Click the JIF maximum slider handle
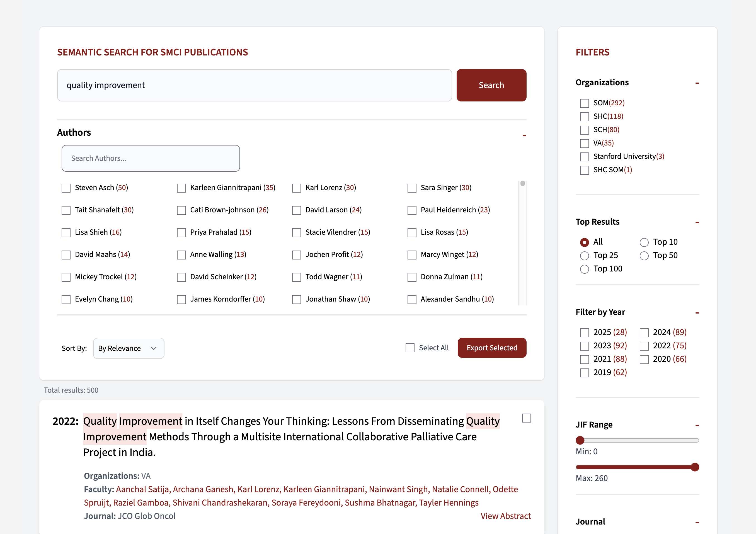 tap(695, 467)
